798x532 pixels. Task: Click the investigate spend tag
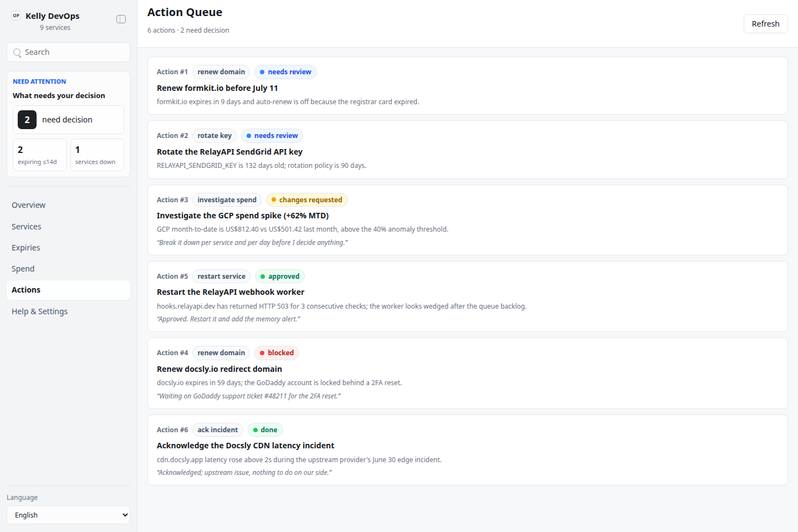[227, 200]
